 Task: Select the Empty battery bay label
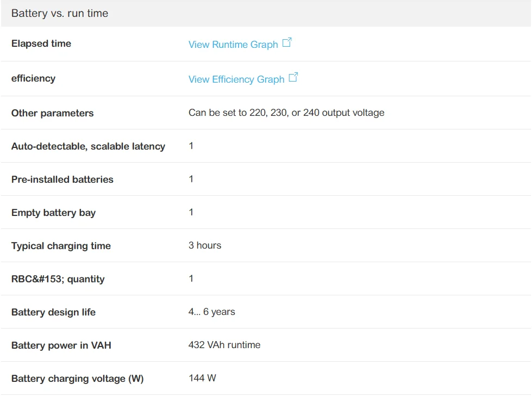point(53,213)
